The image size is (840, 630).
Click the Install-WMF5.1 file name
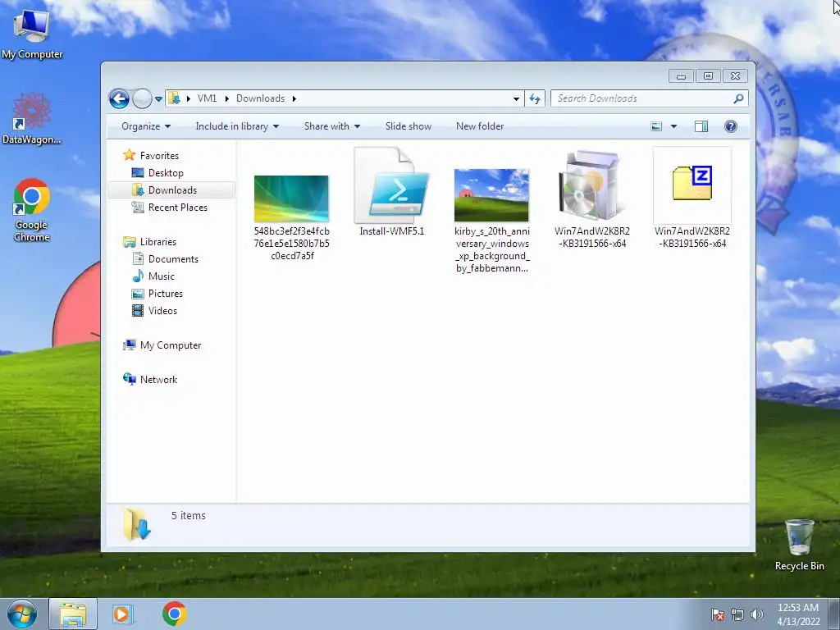pyautogui.click(x=391, y=231)
